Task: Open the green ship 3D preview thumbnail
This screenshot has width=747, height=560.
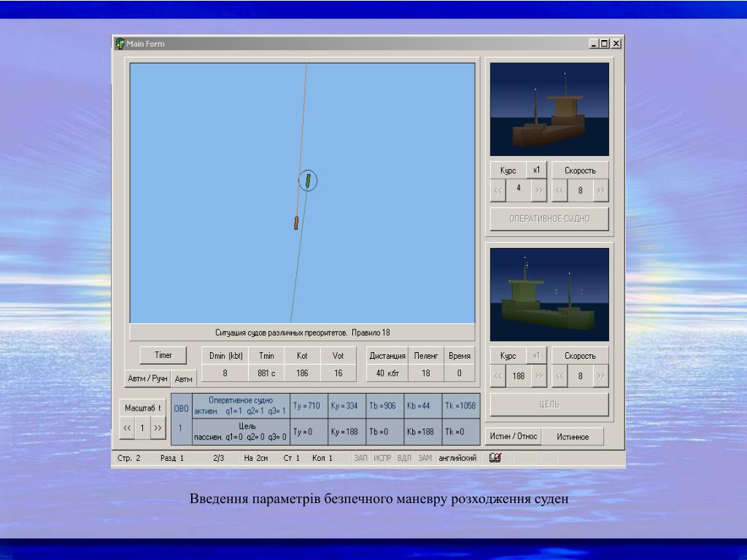Action: pos(549,295)
